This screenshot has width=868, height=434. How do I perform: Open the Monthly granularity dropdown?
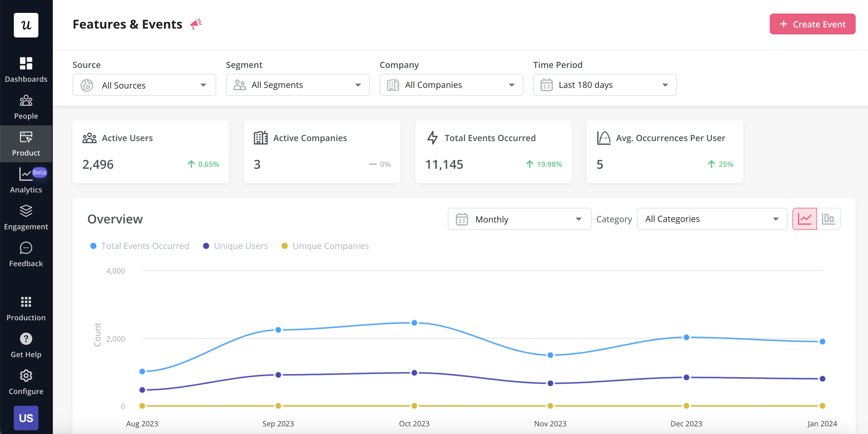tap(519, 219)
